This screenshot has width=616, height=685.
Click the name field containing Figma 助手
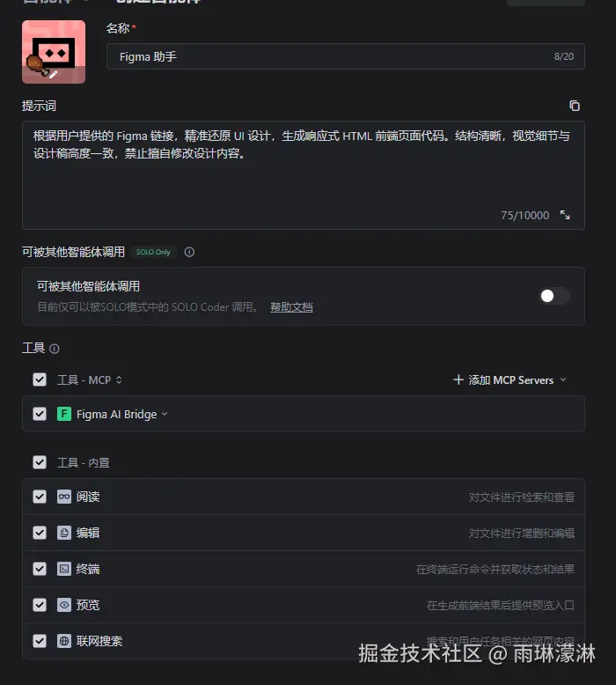(x=345, y=56)
